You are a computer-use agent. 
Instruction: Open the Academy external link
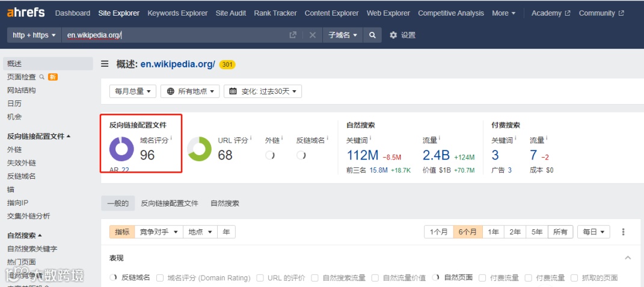(x=551, y=13)
